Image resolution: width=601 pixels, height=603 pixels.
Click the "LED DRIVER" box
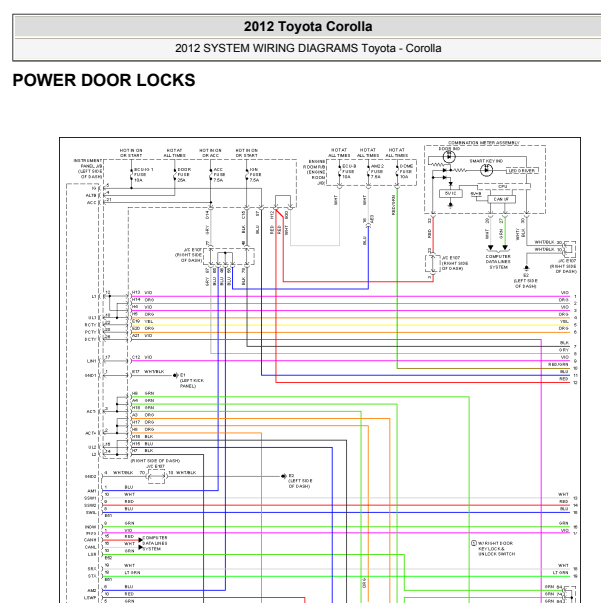click(522, 170)
